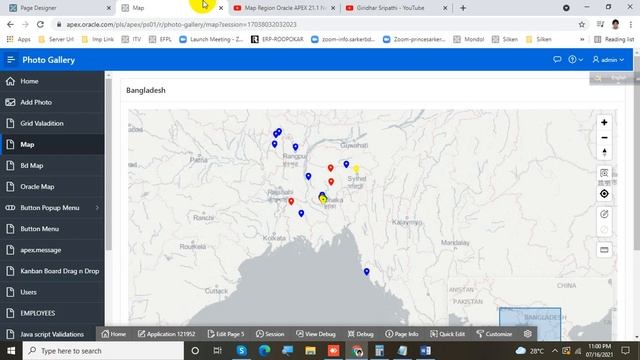Open Users page in sidebar
Viewport: 640px width, 360px height.
click(52, 292)
